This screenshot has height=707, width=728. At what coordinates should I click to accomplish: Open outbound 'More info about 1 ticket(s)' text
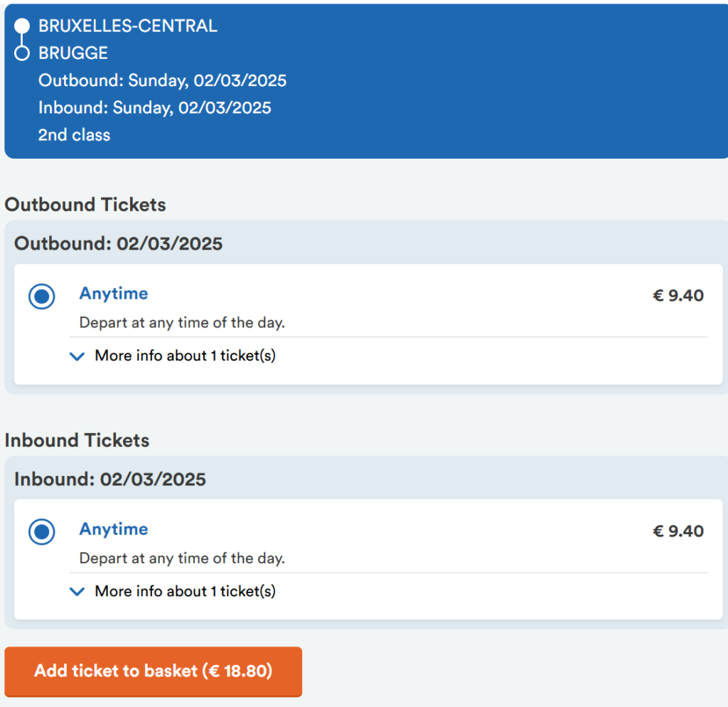(x=185, y=356)
